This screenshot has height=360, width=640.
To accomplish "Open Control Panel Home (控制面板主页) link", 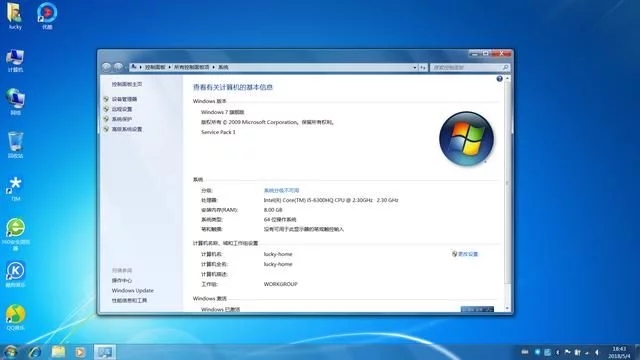I will 127,84.
